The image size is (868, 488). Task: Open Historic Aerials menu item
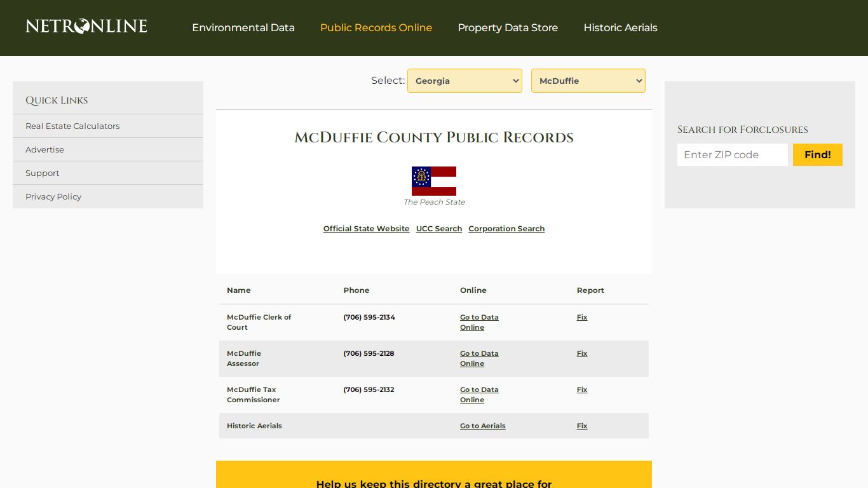click(620, 28)
